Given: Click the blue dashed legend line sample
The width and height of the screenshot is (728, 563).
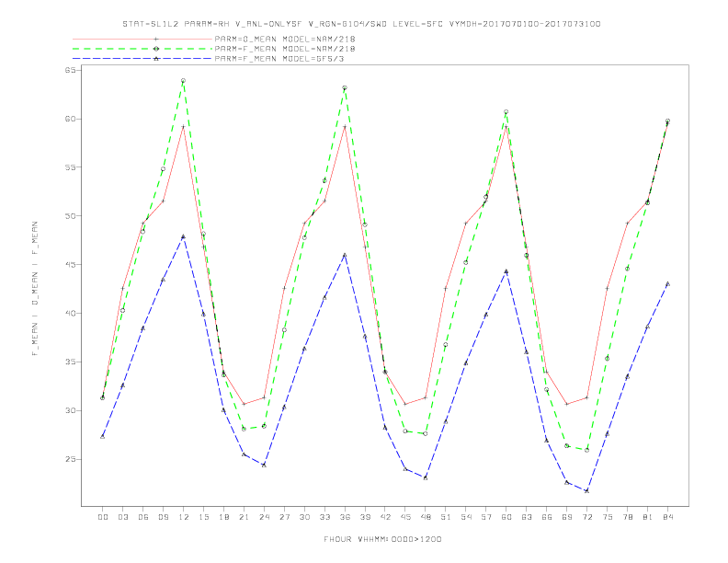Looking at the screenshot, I should coord(142,59).
